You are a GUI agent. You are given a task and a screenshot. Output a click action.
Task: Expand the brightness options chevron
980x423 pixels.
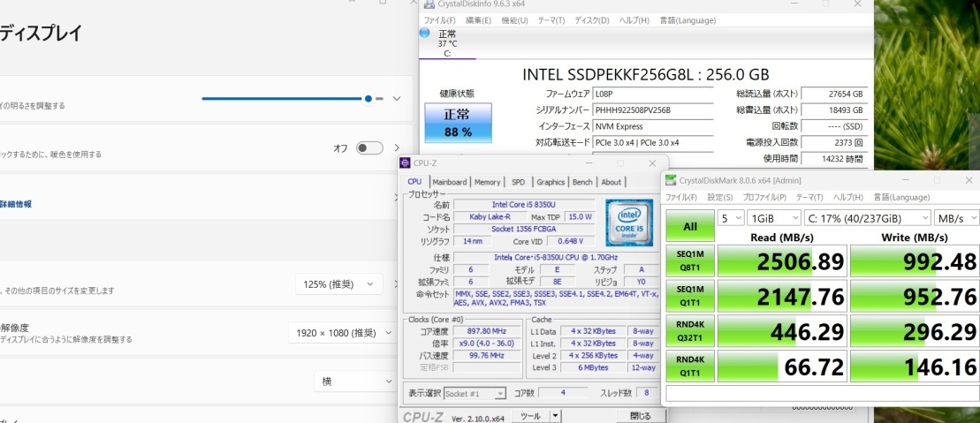coord(396,99)
